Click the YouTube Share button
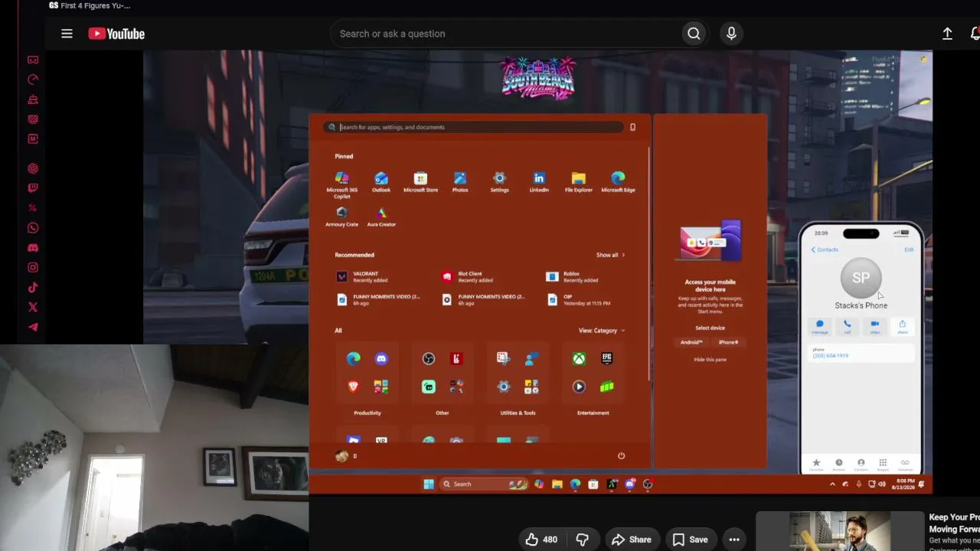This screenshot has width=980, height=551. [631, 540]
